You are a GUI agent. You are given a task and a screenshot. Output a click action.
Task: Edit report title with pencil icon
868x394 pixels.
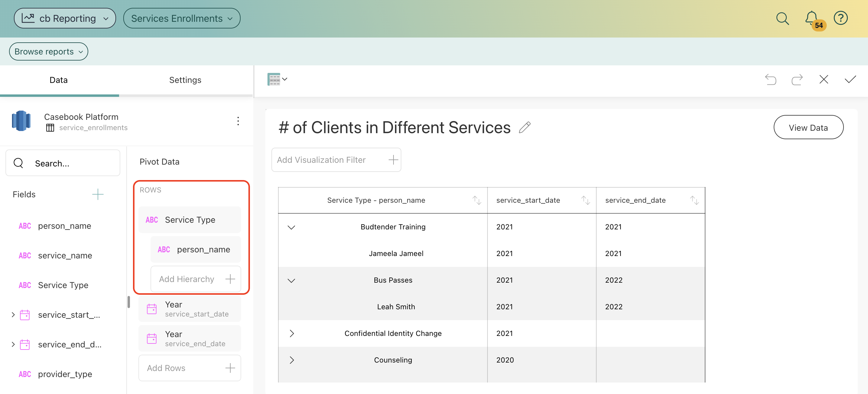pyautogui.click(x=525, y=127)
